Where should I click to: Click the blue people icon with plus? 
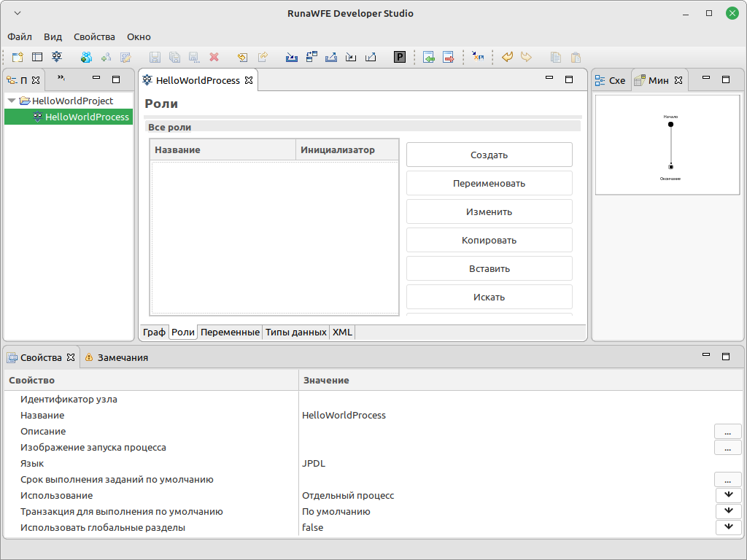point(86,57)
